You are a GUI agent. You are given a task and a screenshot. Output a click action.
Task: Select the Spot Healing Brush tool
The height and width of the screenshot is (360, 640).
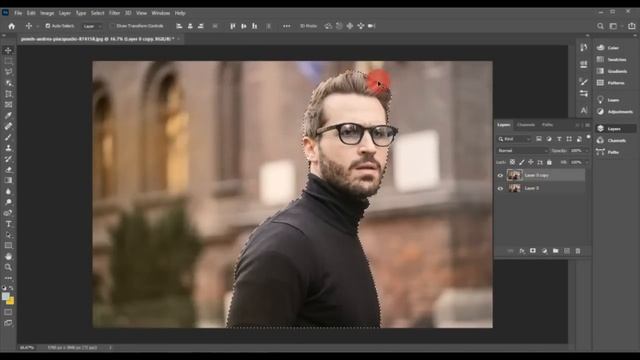coord(8,127)
